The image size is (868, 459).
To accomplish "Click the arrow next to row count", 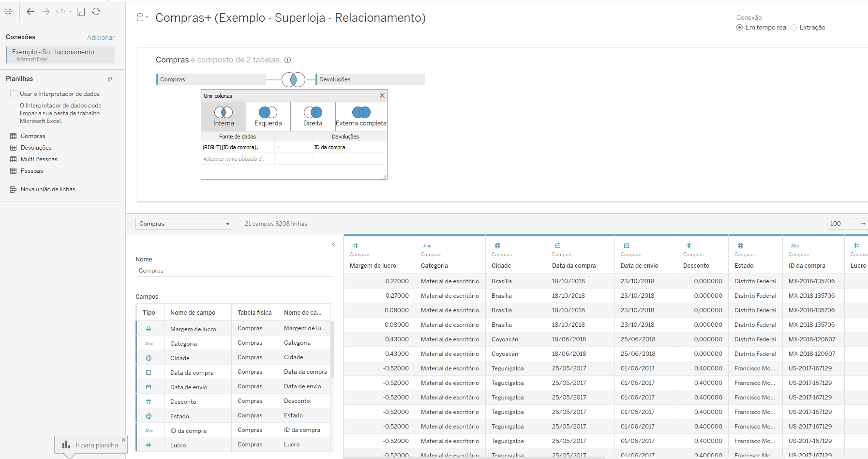I will [x=863, y=224].
